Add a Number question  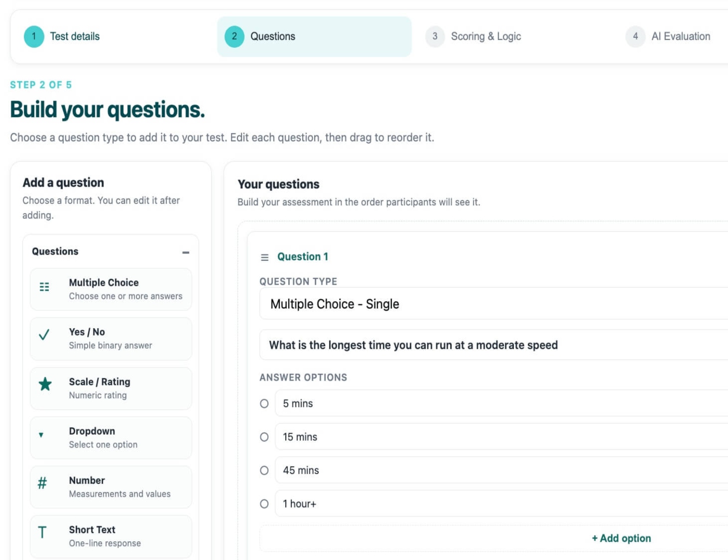(111, 487)
